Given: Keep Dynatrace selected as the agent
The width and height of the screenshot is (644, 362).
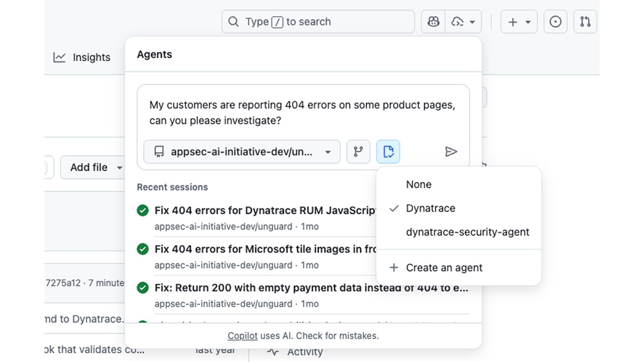Looking at the screenshot, I should [x=430, y=208].
